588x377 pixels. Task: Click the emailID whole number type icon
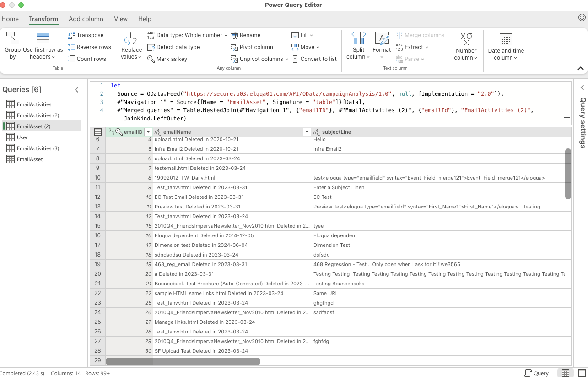pyautogui.click(x=110, y=132)
